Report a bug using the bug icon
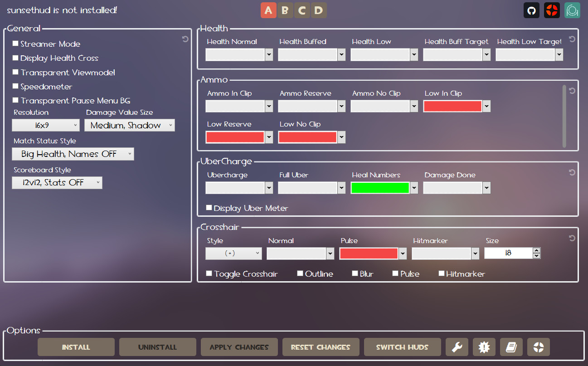The width and height of the screenshot is (588, 366). [484, 347]
